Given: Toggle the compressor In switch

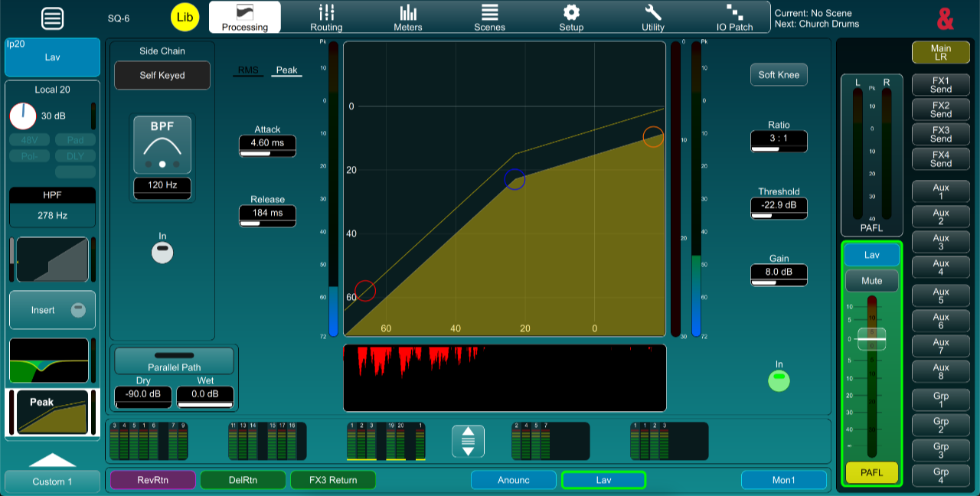Looking at the screenshot, I should click(779, 380).
